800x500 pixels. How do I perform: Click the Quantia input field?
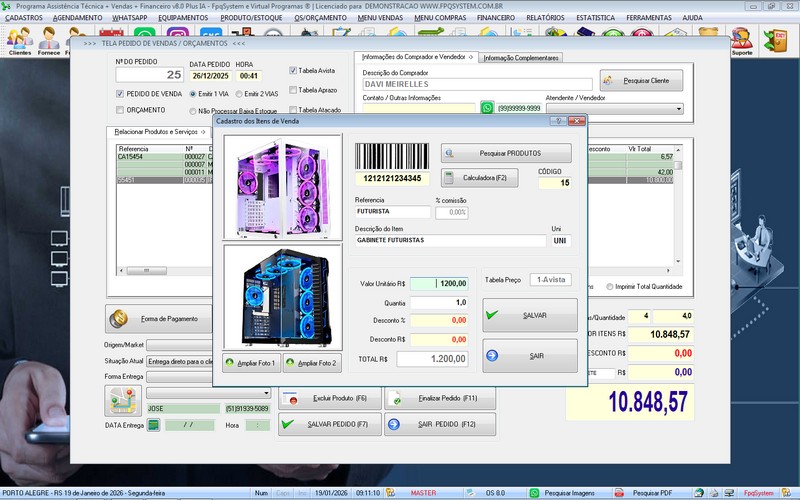tap(439, 303)
